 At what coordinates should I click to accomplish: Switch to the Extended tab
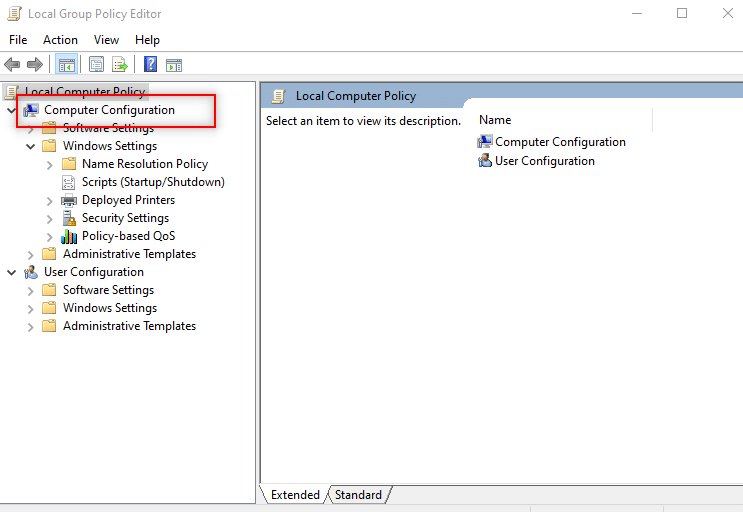(x=295, y=495)
